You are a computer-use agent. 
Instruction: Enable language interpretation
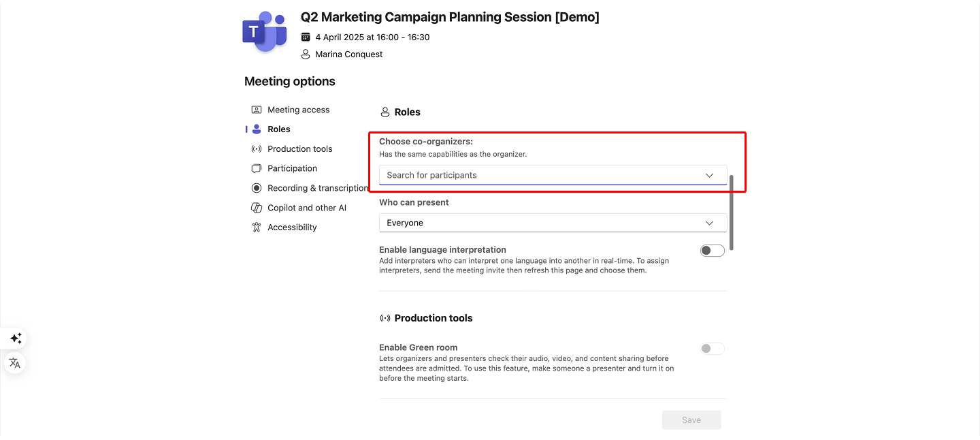pyautogui.click(x=712, y=250)
